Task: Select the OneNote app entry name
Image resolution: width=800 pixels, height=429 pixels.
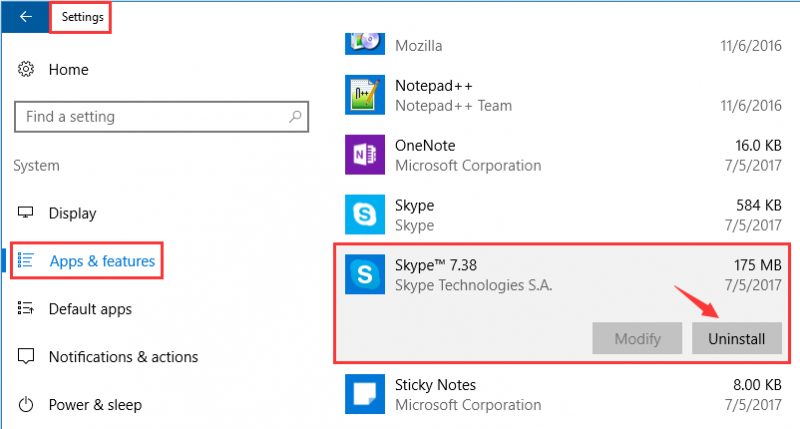Action: pos(425,145)
